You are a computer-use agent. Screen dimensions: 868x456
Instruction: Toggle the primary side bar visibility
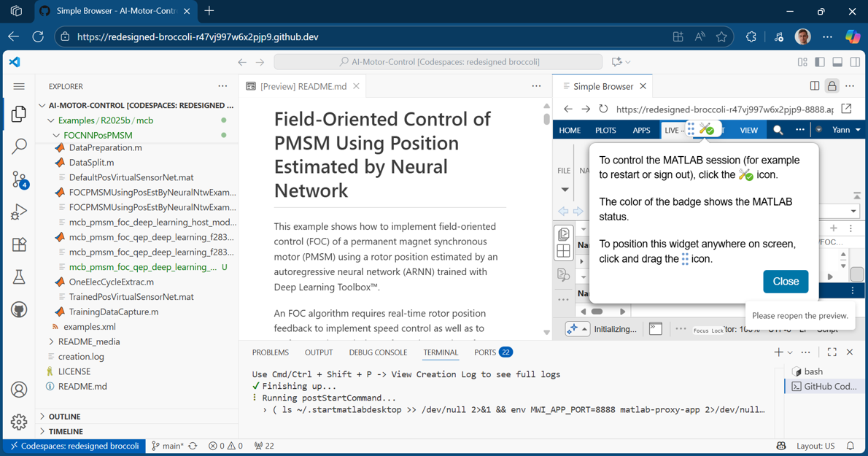click(820, 62)
